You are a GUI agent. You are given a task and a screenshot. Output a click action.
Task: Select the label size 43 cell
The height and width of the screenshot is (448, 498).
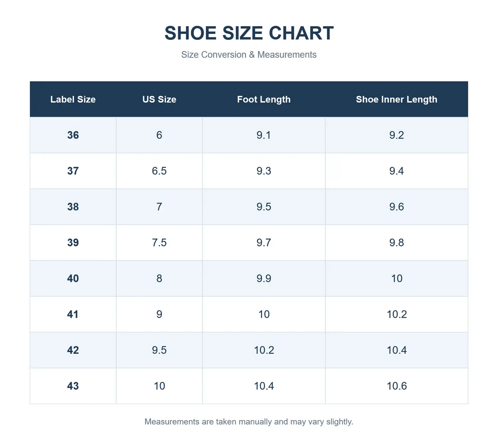(73, 386)
